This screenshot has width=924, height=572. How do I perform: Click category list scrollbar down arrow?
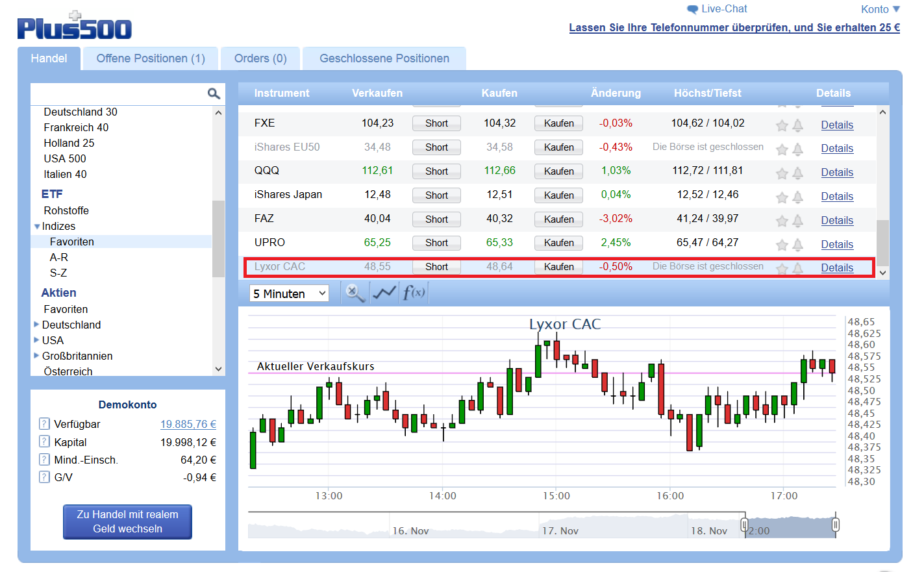218,369
